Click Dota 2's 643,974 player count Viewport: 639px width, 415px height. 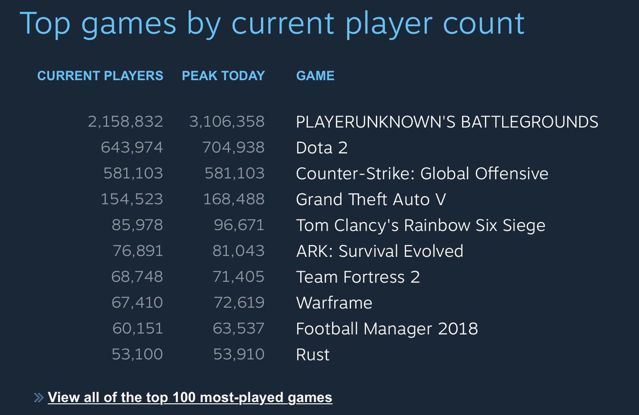tap(132, 147)
